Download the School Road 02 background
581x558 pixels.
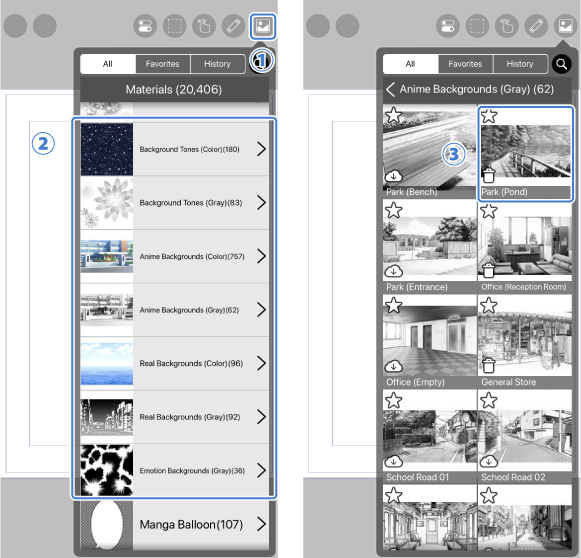(x=489, y=461)
